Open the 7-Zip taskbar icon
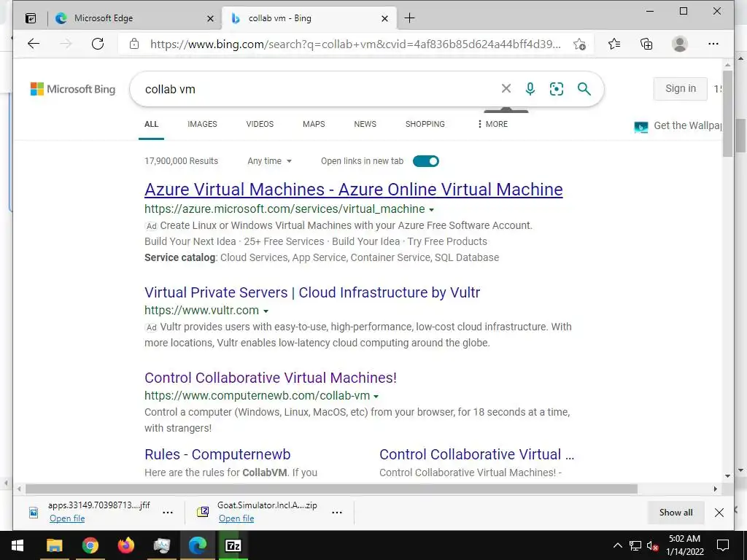Image resolution: width=747 pixels, height=560 pixels. 233,545
